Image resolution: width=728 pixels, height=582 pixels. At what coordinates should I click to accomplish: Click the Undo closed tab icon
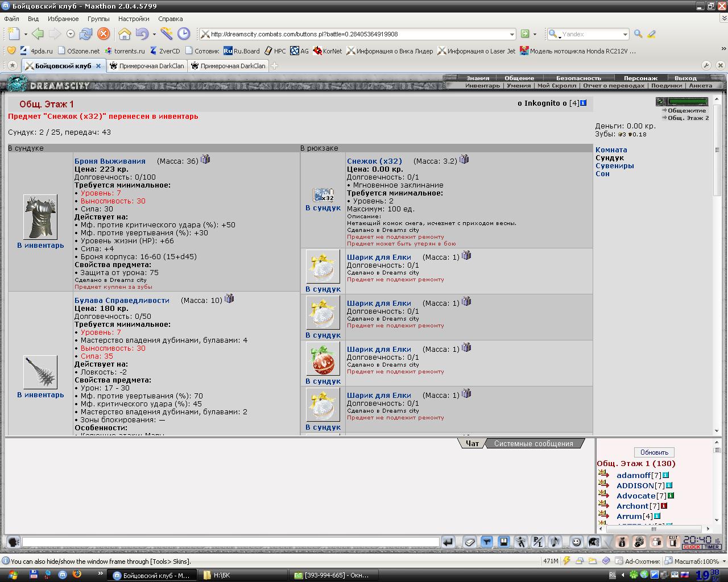141,34
